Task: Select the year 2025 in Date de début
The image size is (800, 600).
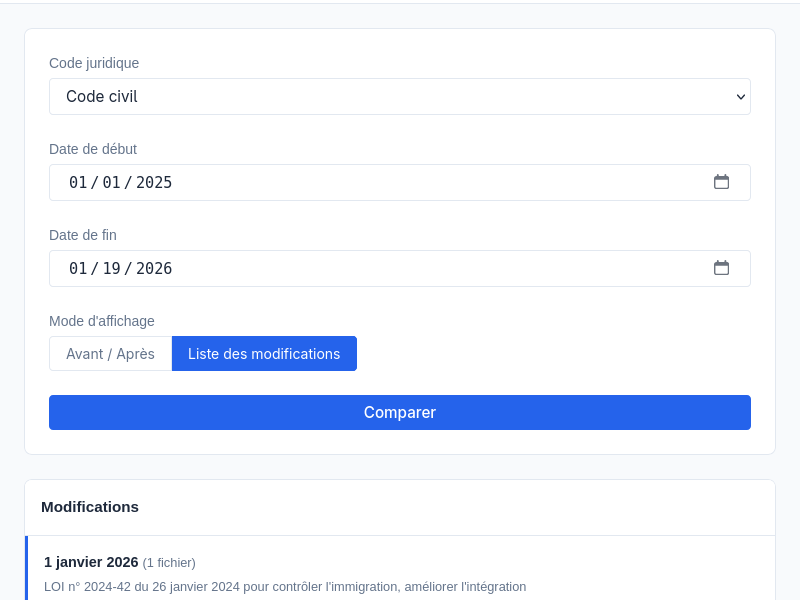Action: (154, 182)
